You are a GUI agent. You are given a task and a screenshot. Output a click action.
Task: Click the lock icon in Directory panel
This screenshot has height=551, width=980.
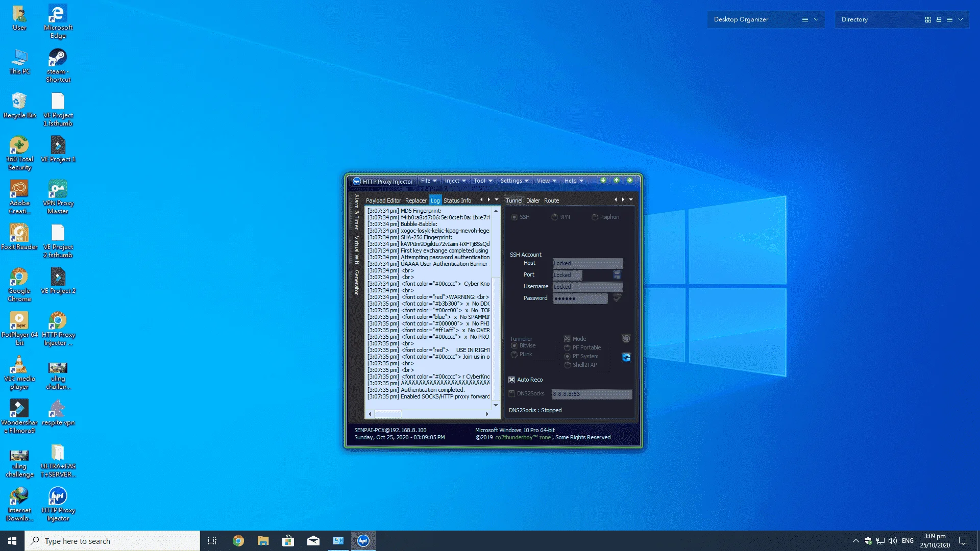coord(939,19)
